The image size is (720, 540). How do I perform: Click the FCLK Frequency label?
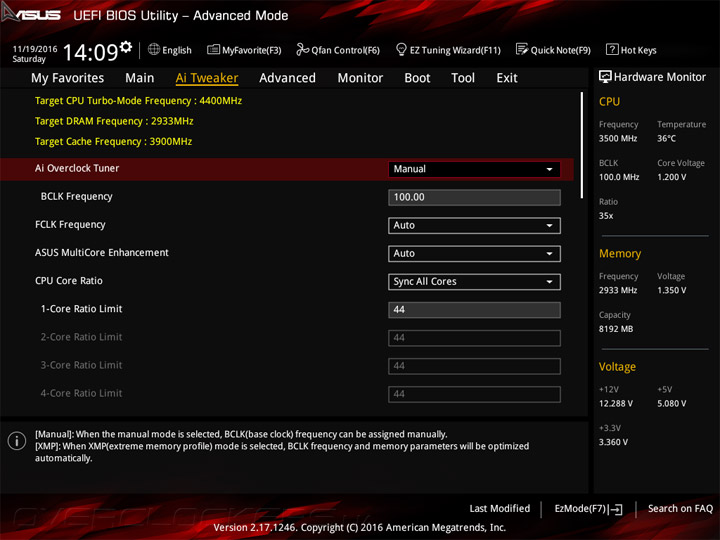tap(70, 225)
